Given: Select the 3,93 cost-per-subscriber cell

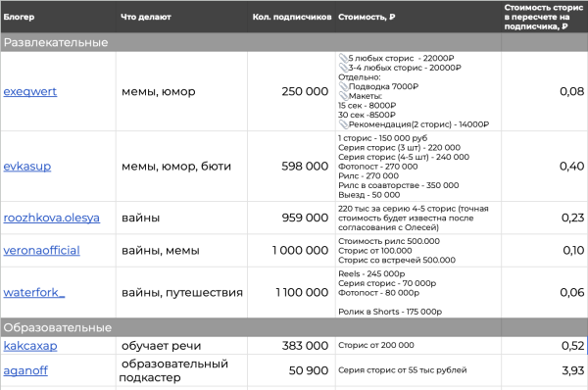Looking at the screenshot, I should [544, 370].
